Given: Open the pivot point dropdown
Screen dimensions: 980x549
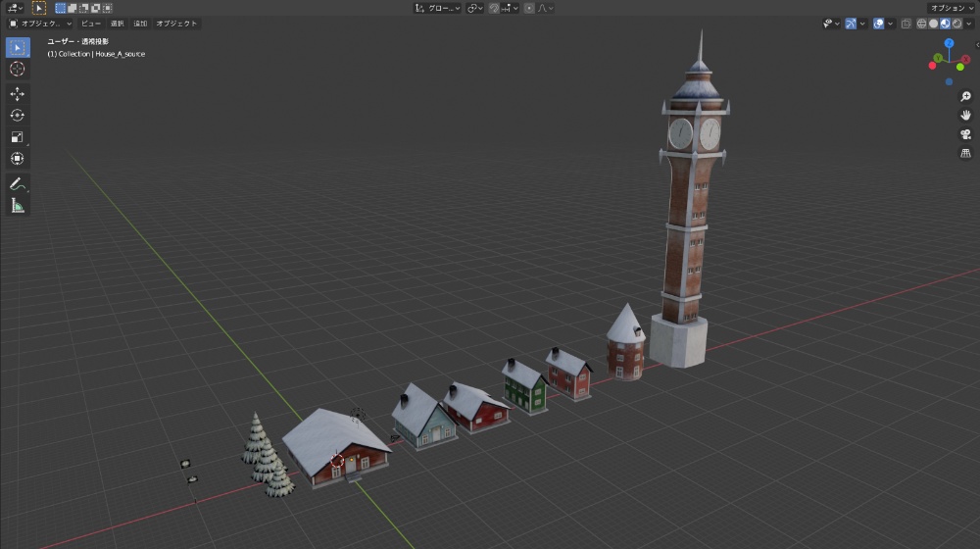Looking at the screenshot, I should [x=475, y=8].
